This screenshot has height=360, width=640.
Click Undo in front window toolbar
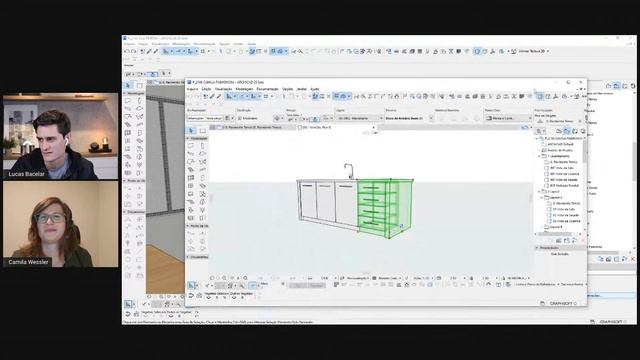tap(190, 96)
